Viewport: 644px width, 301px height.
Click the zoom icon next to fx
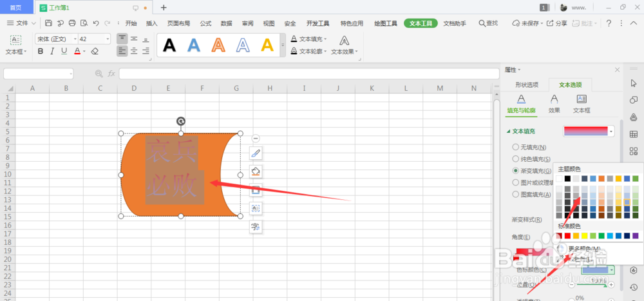(99, 73)
